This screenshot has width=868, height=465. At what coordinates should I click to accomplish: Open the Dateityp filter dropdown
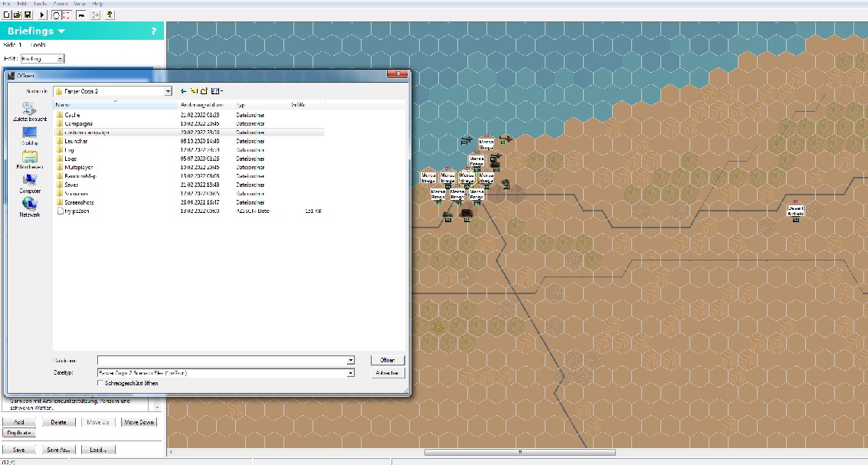pyautogui.click(x=350, y=373)
